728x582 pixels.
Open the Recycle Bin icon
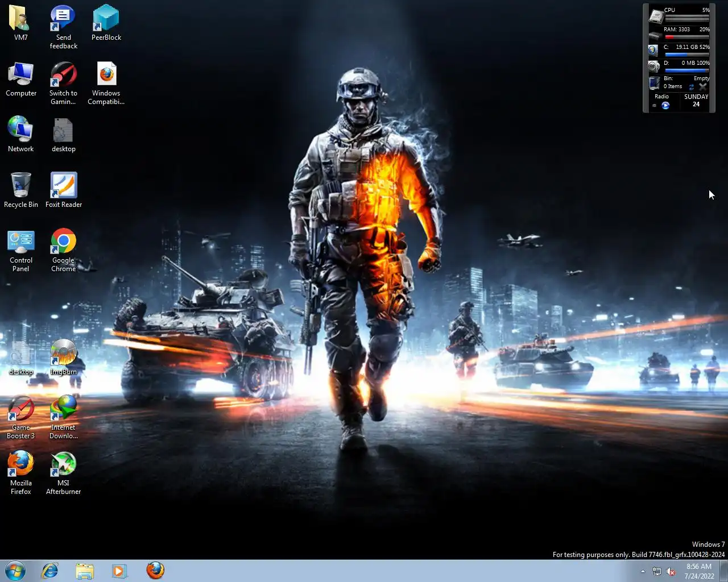(x=21, y=190)
